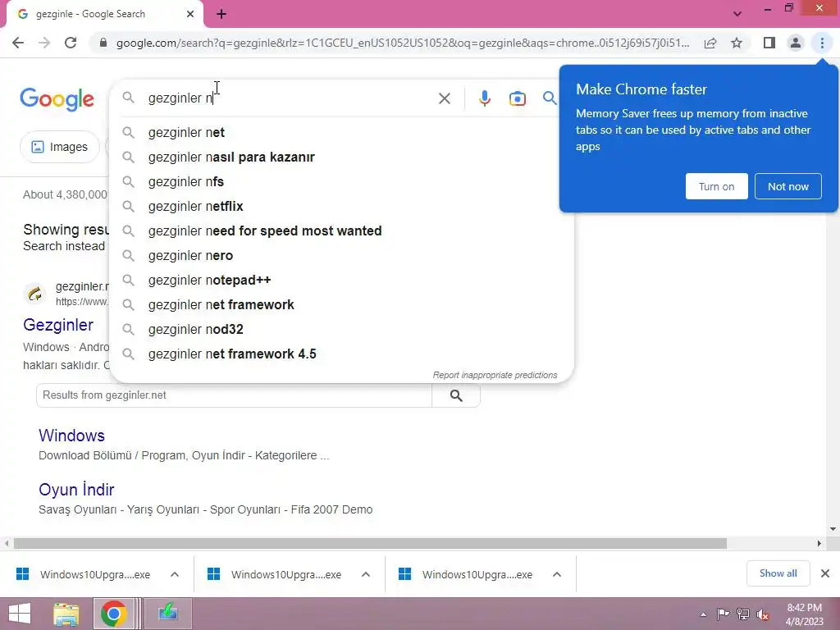Dismiss Memory Saver with Not now
Image resolution: width=840 pixels, height=630 pixels.
point(788,186)
